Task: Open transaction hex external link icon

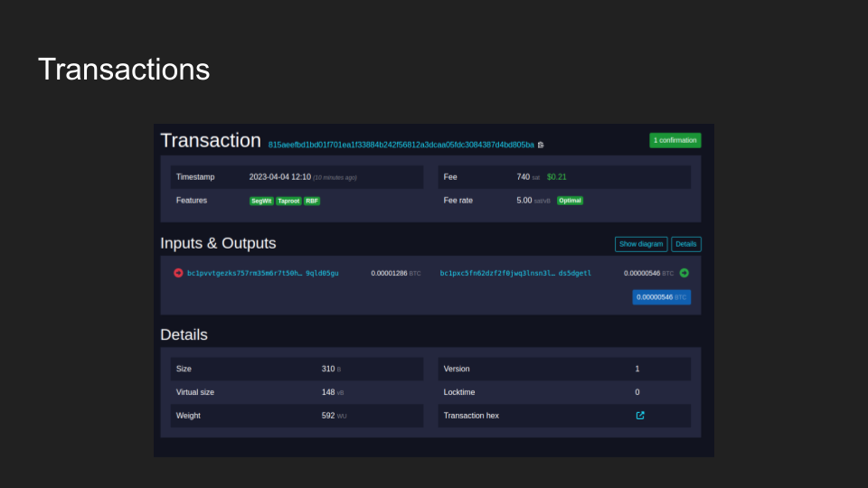Action: 640,416
